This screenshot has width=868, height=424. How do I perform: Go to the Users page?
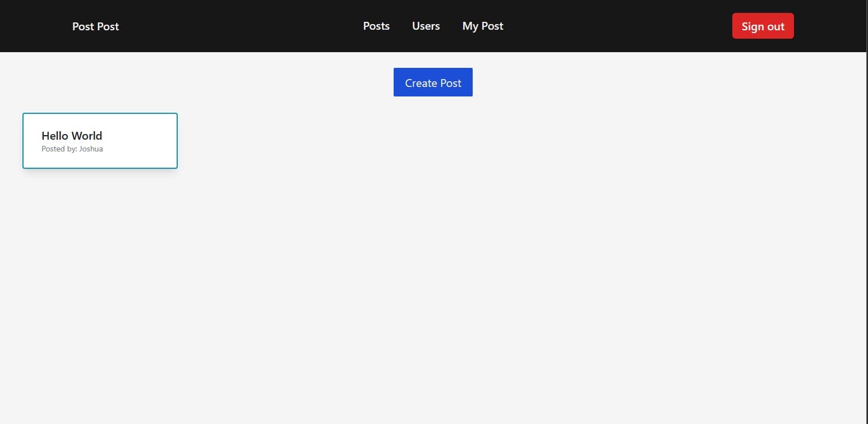pyautogui.click(x=426, y=26)
